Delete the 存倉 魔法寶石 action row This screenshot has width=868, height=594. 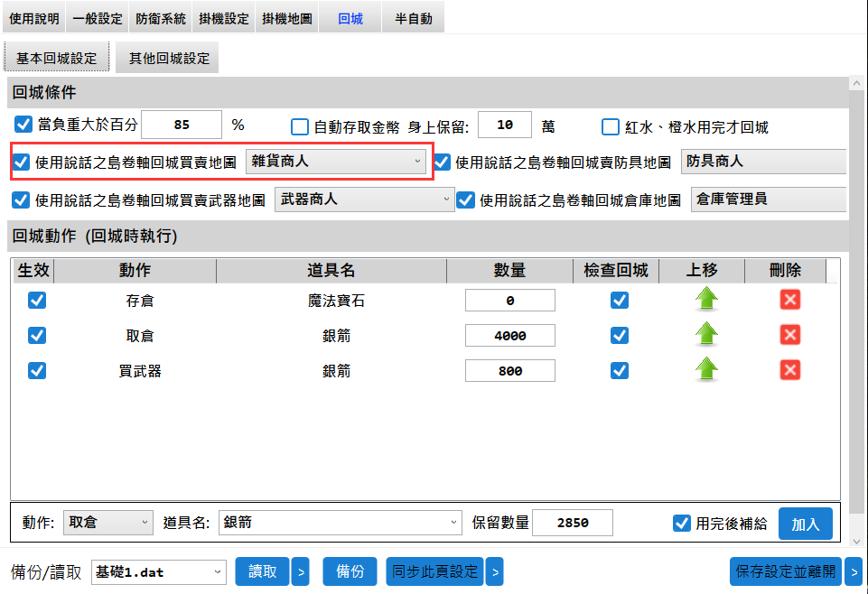[x=790, y=301]
